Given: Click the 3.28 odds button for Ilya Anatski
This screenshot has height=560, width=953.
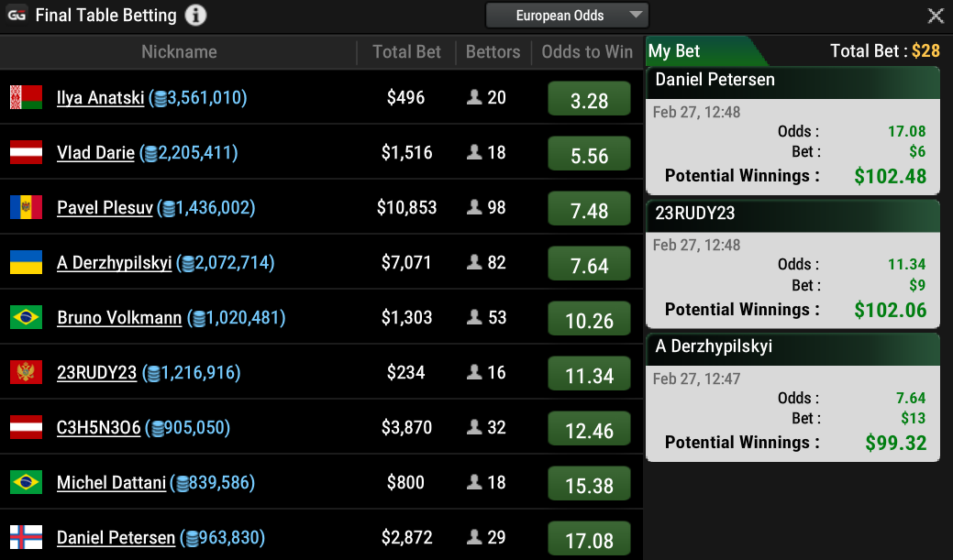Looking at the screenshot, I should click(589, 99).
